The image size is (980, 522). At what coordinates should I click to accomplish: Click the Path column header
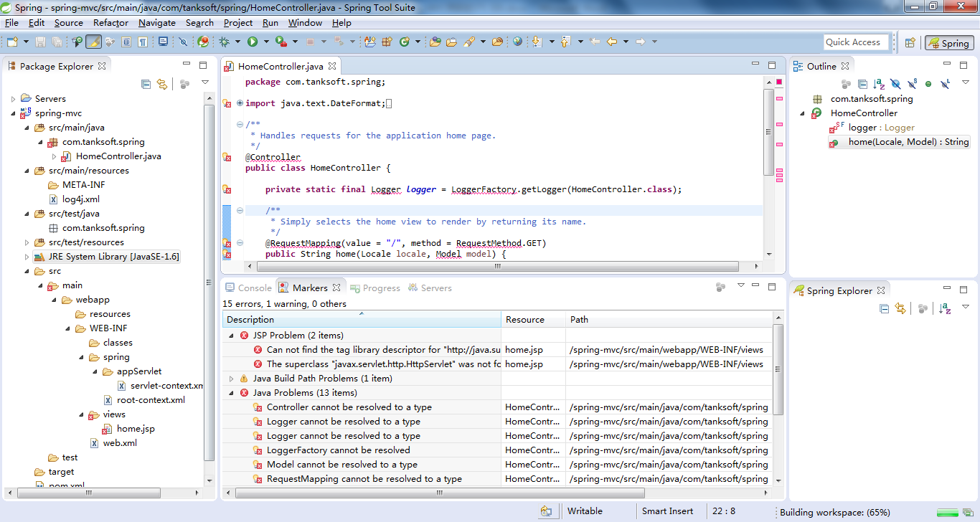point(669,319)
